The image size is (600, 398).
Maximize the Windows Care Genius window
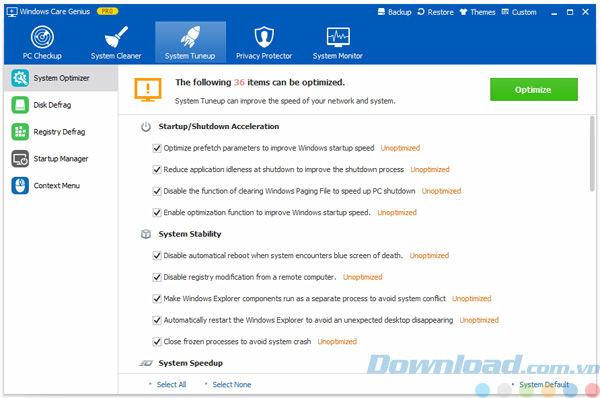[570, 12]
